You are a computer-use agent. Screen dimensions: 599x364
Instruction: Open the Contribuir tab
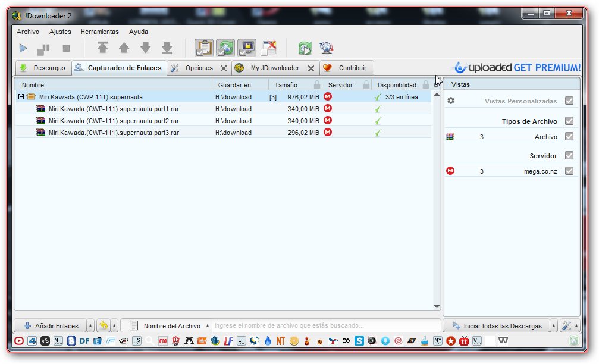pos(346,68)
